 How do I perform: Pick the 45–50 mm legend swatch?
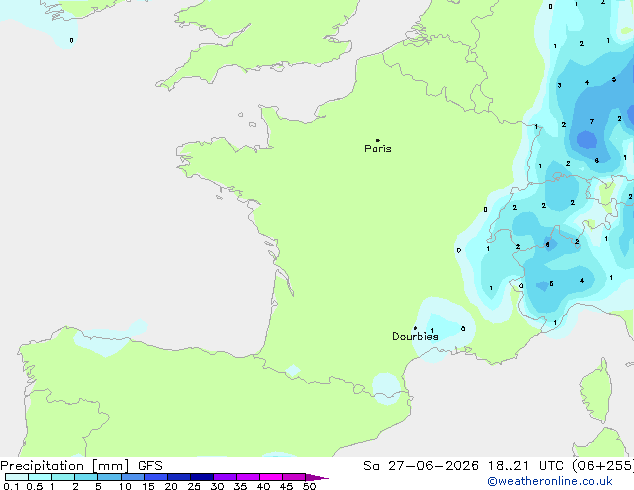pos(294,477)
